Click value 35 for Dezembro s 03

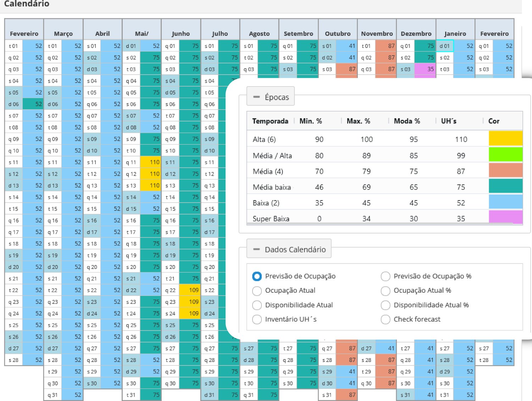coord(425,69)
